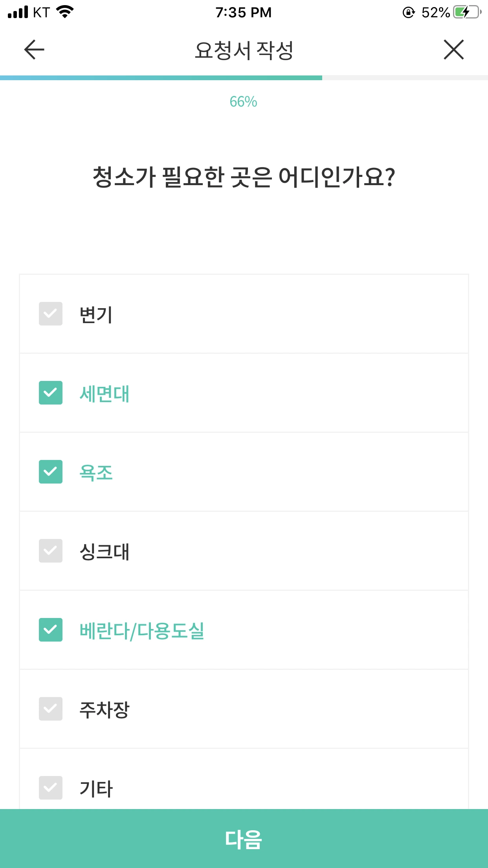Tap the 베란다/다용도실 label text
Image resolution: width=488 pixels, height=868 pixels.
coord(142,631)
